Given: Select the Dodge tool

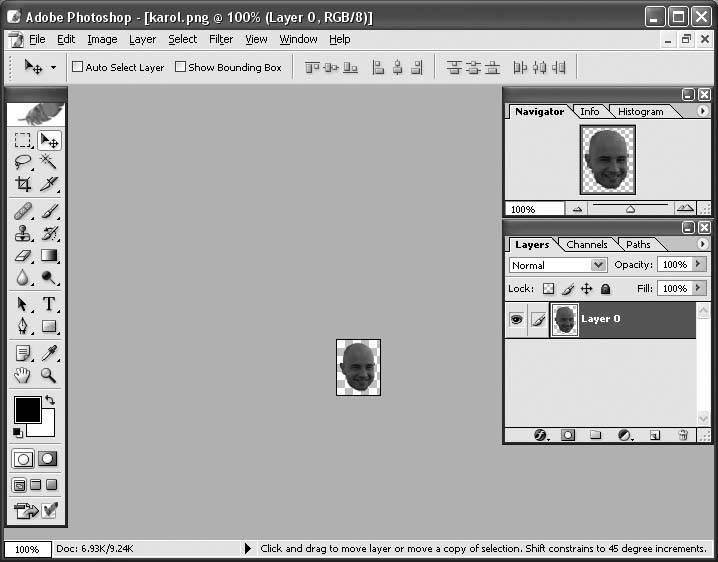Looking at the screenshot, I should [49, 278].
